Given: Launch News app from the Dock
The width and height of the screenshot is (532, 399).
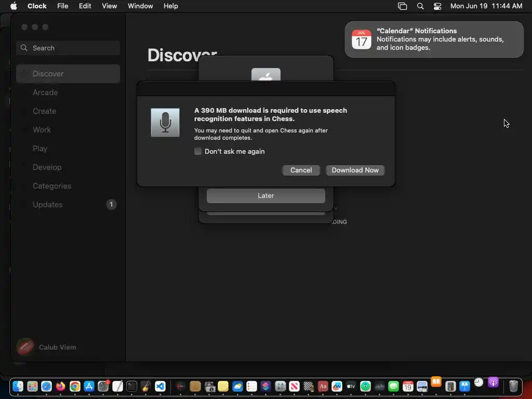Looking at the screenshot, I should [x=295, y=386].
